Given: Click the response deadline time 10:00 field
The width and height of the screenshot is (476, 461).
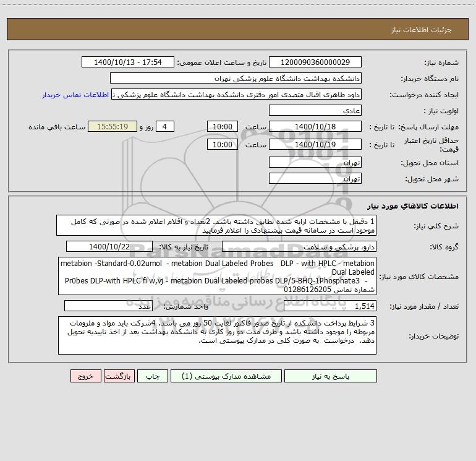Looking at the screenshot, I should (x=222, y=126).
